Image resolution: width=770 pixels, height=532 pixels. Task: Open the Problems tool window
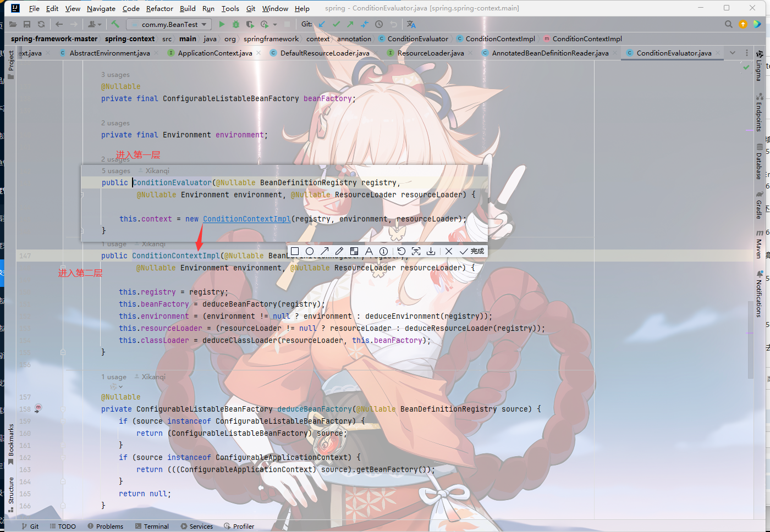(105, 526)
